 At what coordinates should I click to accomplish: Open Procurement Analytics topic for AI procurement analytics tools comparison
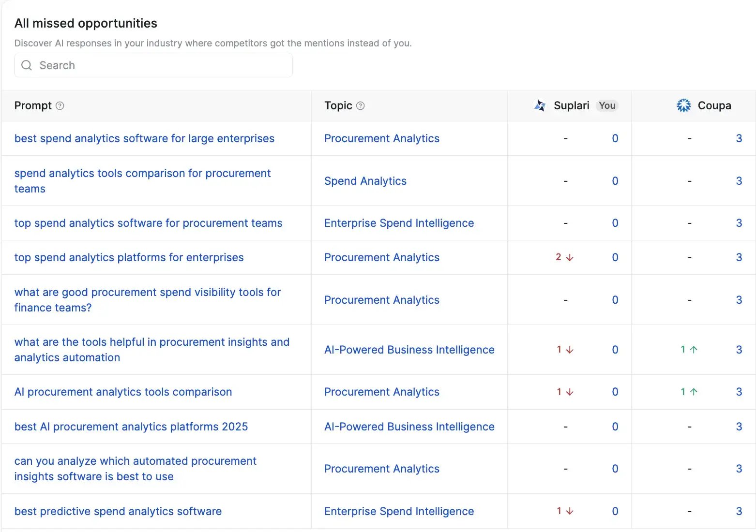point(382,392)
